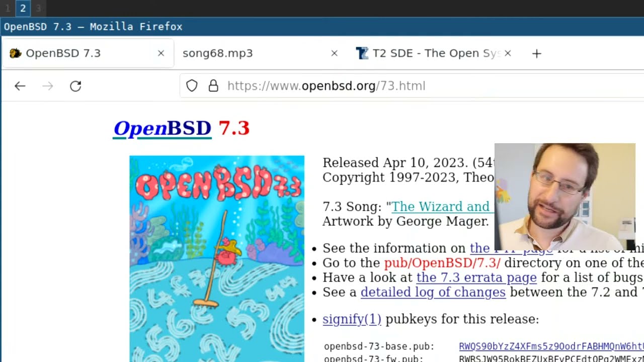Click the T2 SDE tab favicon
The width and height of the screenshot is (644, 362).
[x=362, y=53]
